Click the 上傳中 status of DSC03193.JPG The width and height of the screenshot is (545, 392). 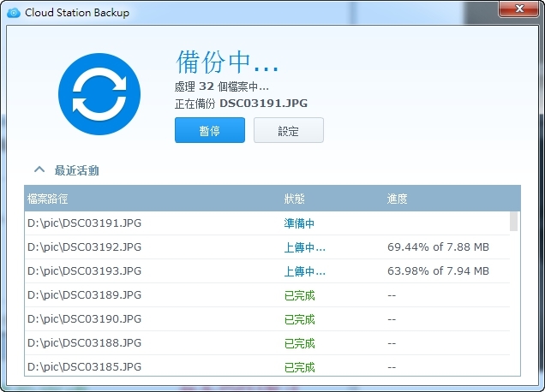(305, 271)
